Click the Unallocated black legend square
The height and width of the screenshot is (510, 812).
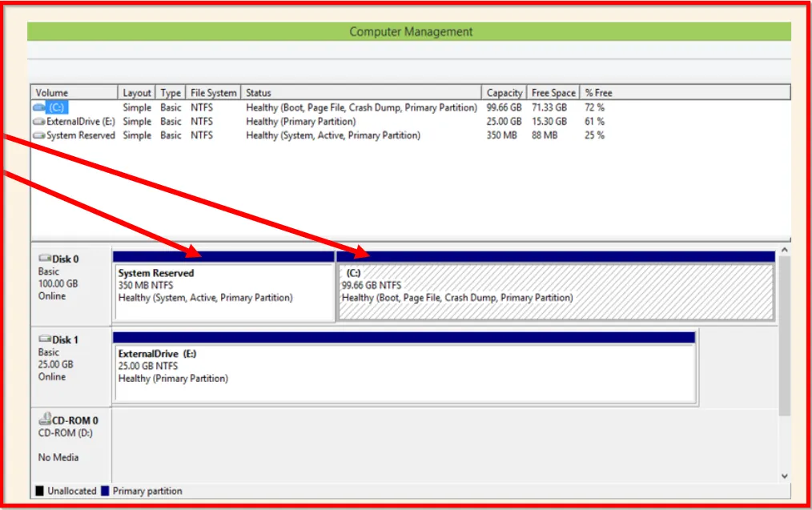40,491
